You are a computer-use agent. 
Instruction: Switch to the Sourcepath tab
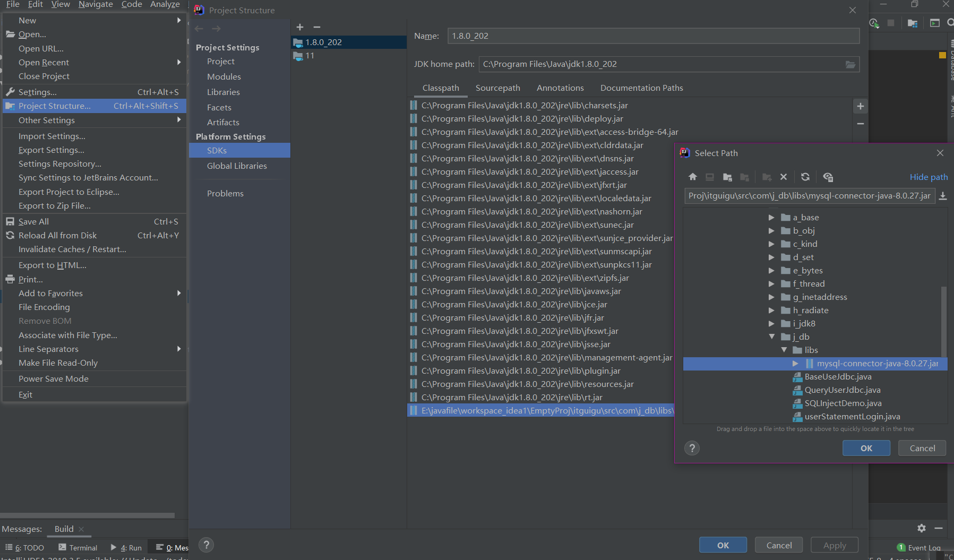(x=497, y=88)
